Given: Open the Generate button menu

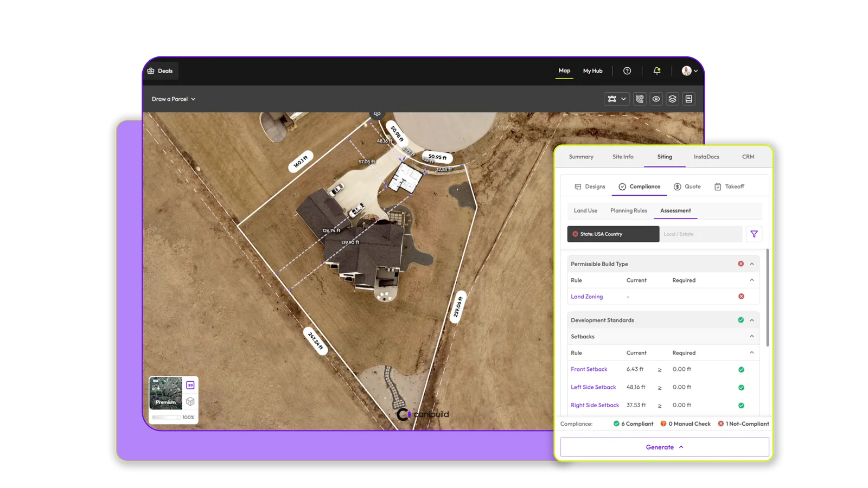Looking at the screenshot, I should pyautogui.click(x=665, y=447).
